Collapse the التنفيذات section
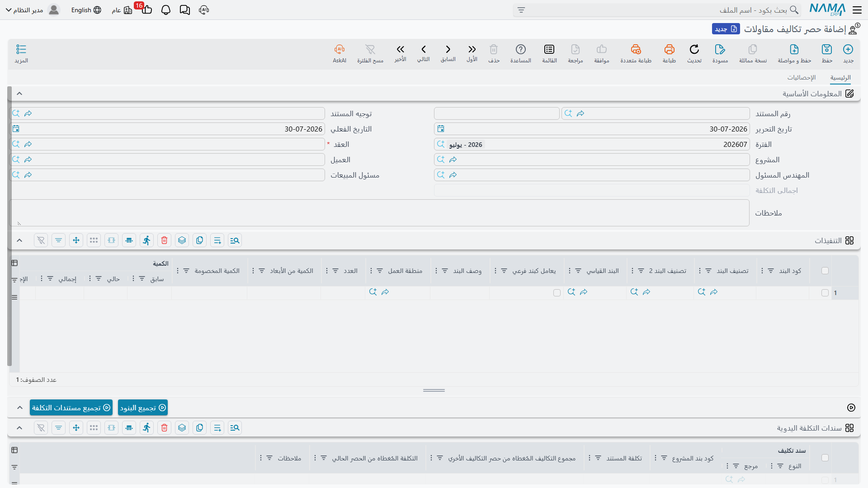 click(19, 240)
